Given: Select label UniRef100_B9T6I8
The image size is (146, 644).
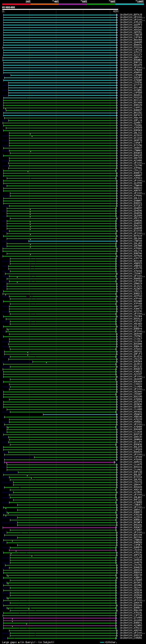Looking at the screenshot, I should click(x=131, y=236).
